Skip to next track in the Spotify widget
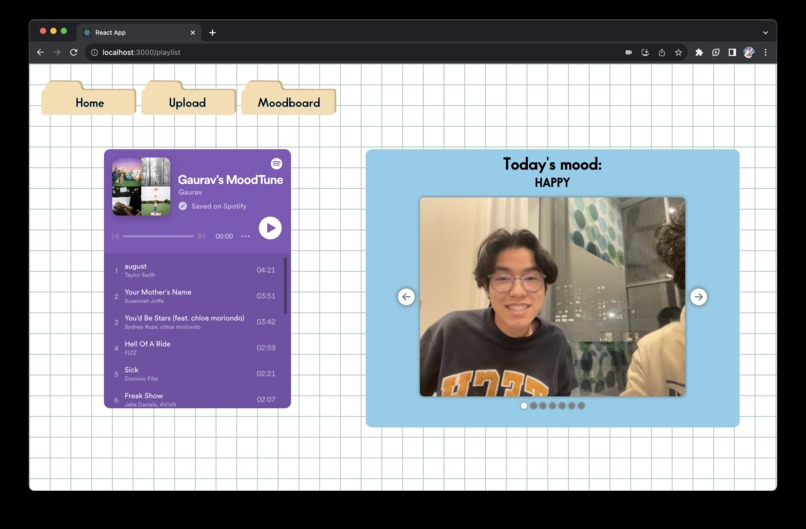 (202, 236)
